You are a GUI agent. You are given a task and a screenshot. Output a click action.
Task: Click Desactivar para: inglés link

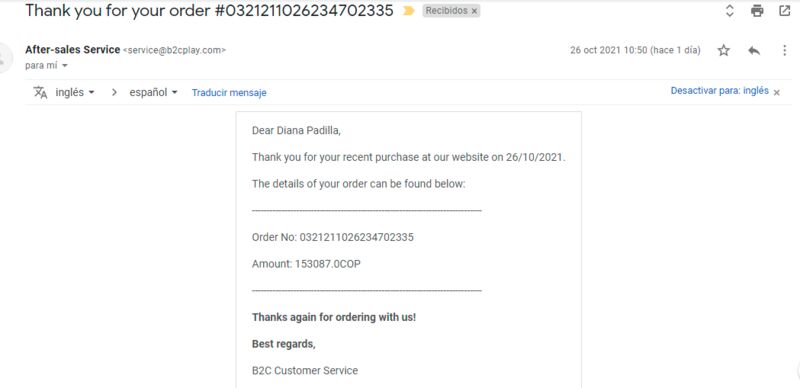(719, 91)
